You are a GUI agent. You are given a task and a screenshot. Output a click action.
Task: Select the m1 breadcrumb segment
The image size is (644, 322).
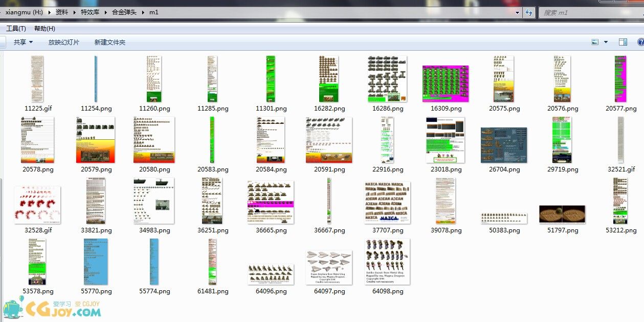[x=154, y=12]
